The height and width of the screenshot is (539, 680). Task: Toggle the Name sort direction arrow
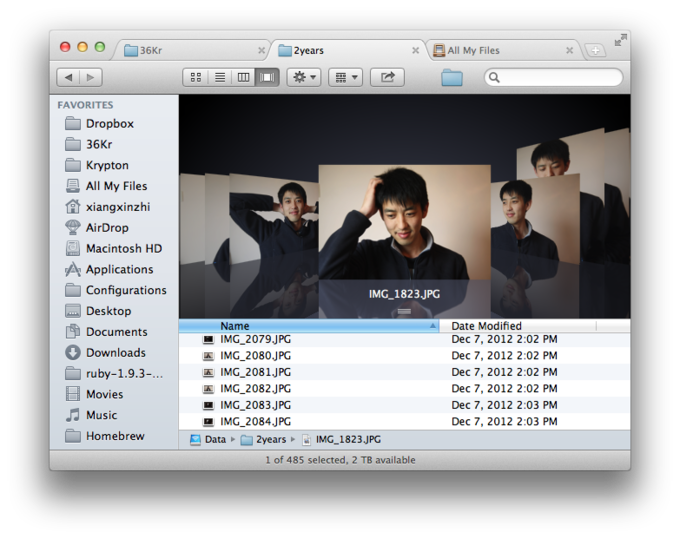(x=432, y=326)
